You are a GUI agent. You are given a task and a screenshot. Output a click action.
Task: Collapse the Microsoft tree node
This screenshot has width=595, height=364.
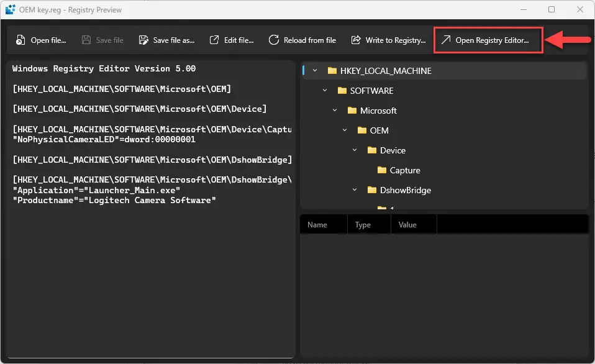click(335, 110)
